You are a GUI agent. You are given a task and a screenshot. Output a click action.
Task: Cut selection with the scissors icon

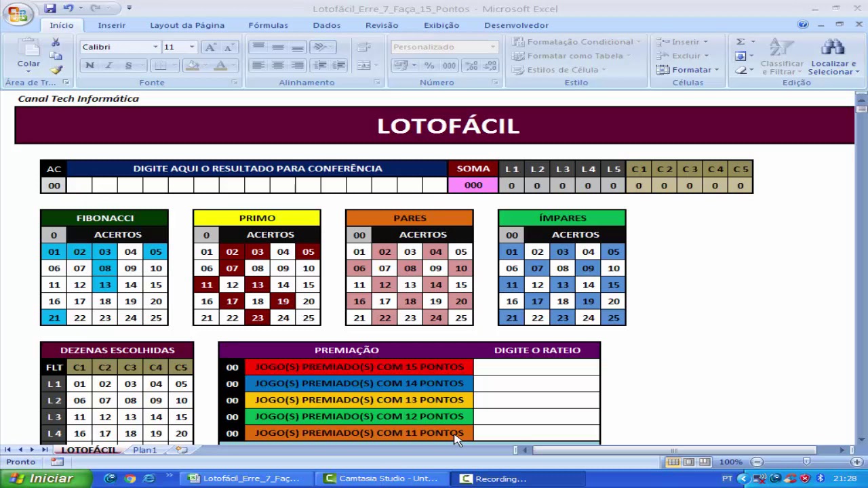(x=56, y=42)
